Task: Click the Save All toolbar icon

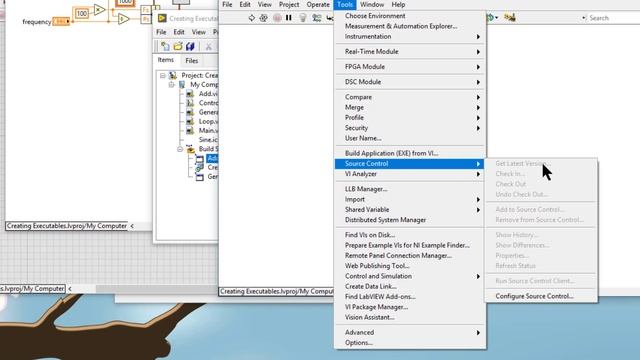Action: tap(190, 46)
